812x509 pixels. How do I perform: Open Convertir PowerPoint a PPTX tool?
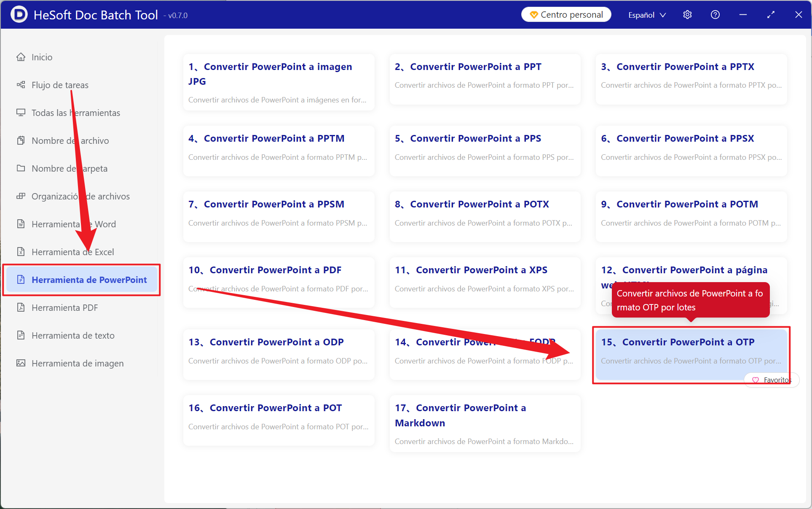click(691, 79)
